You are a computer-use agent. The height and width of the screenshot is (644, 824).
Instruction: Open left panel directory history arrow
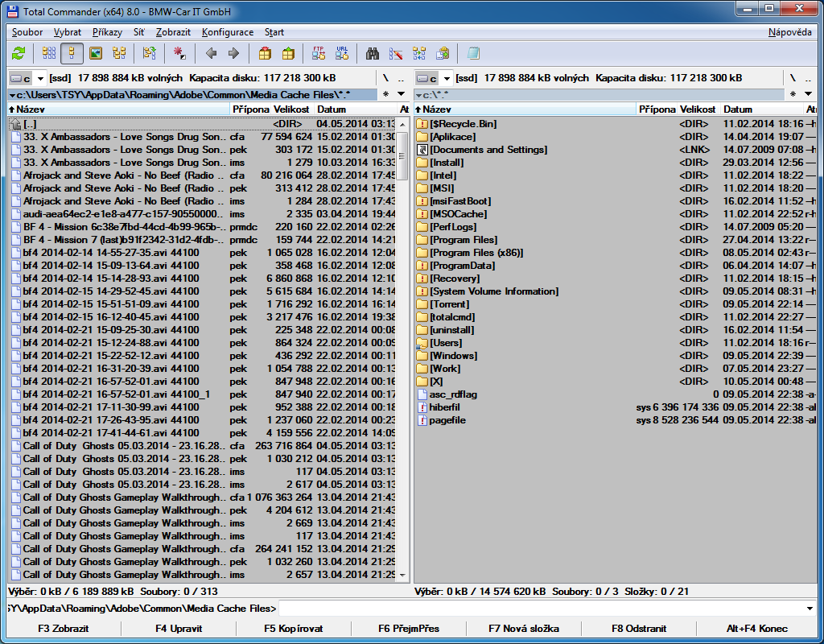pos(402,95)
